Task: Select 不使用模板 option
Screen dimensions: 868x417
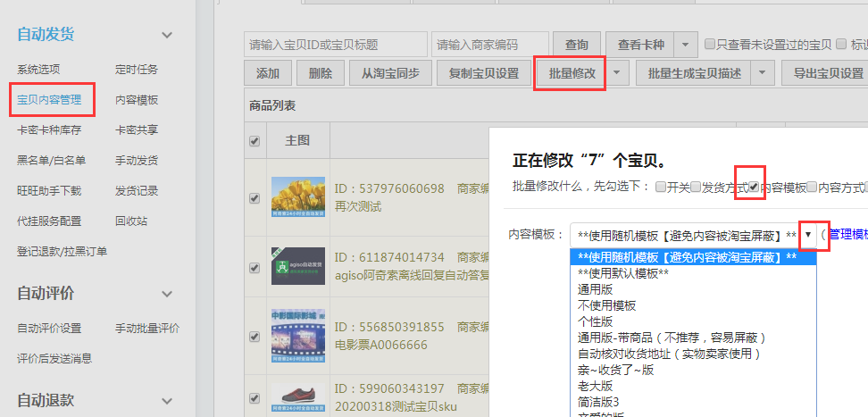Action: click(694, 305)
